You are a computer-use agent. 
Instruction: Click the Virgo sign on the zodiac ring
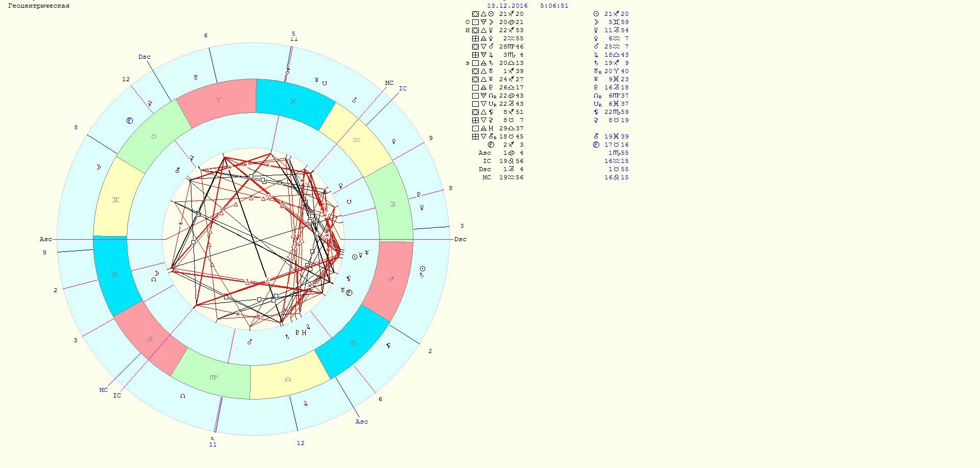click(213, 378)
